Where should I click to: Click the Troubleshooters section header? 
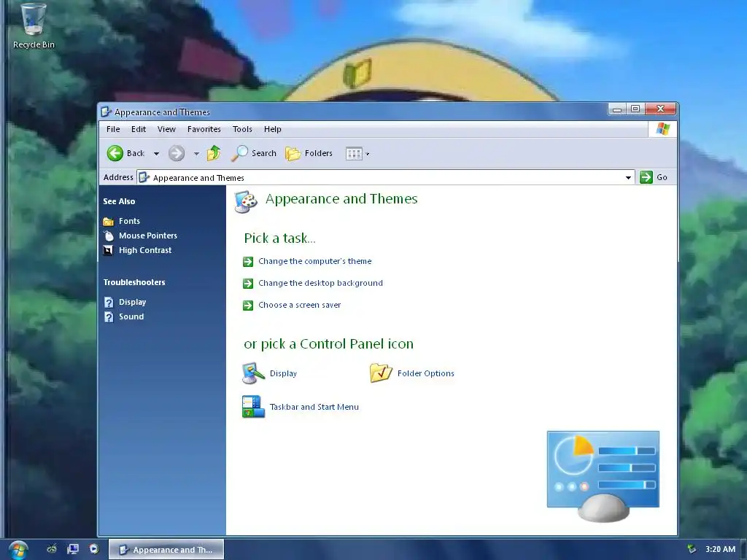(134, 282)
